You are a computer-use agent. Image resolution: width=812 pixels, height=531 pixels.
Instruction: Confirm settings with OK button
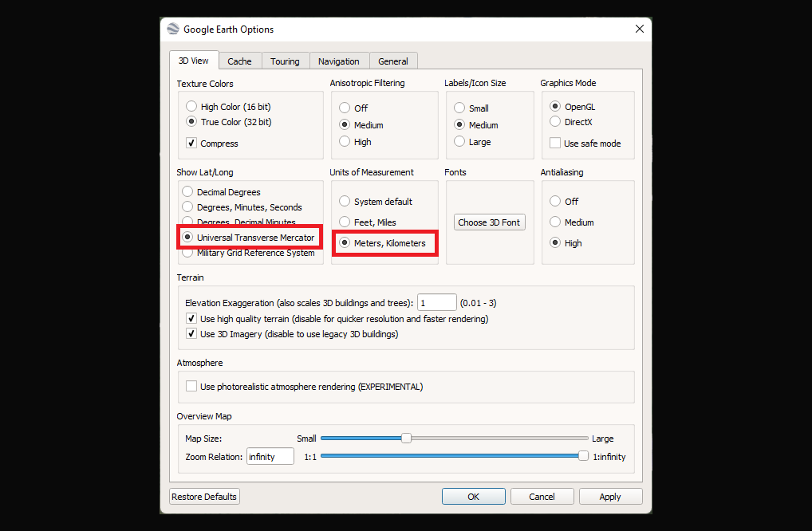pos(473,497)
